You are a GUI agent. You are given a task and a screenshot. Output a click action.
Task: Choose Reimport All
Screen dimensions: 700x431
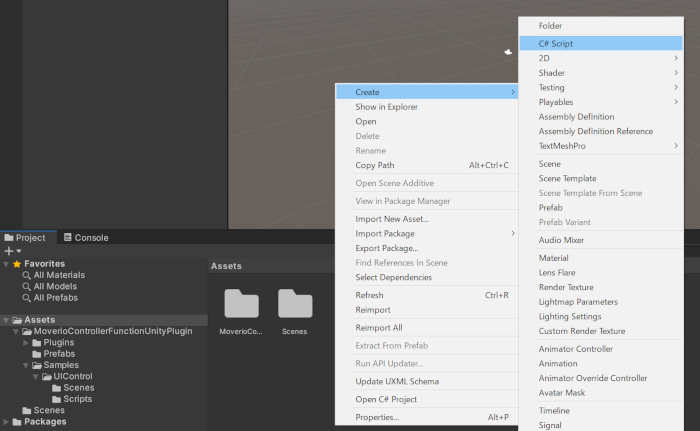point(427,328)
